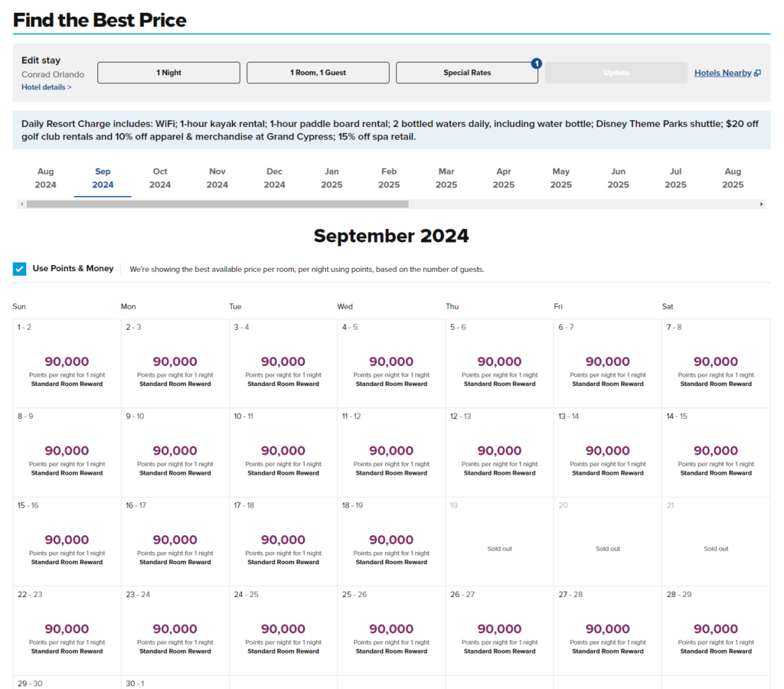
Task: Click left arrow of month scrollbar
Action: [x=21, y=204]
